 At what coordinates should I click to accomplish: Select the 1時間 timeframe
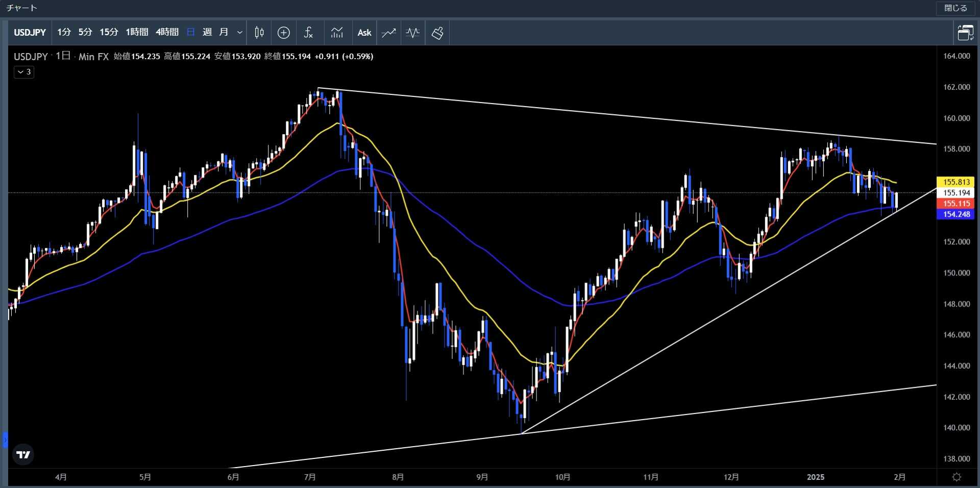click(x=137, y=32)
